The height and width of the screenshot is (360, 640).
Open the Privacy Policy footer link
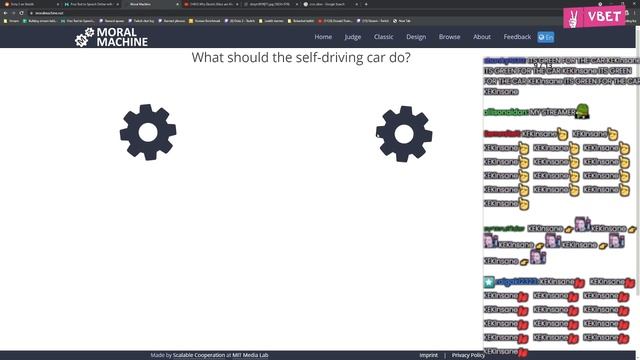click(468, 355)
